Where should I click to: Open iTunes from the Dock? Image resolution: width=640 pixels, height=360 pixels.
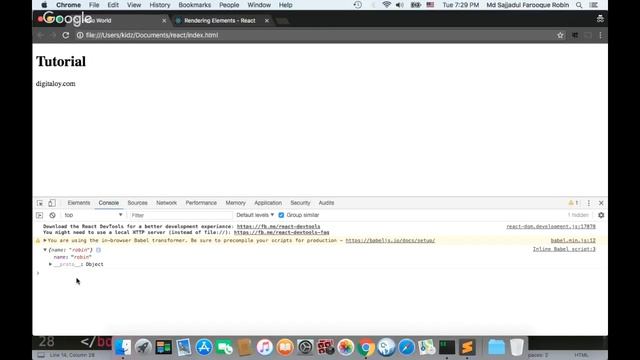click(265, 347)
